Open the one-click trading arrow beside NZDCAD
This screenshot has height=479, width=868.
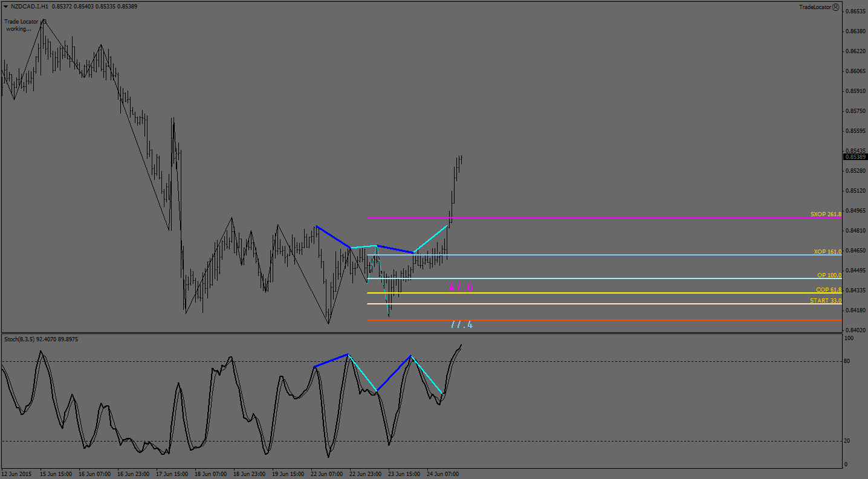(x=5, y=7)
